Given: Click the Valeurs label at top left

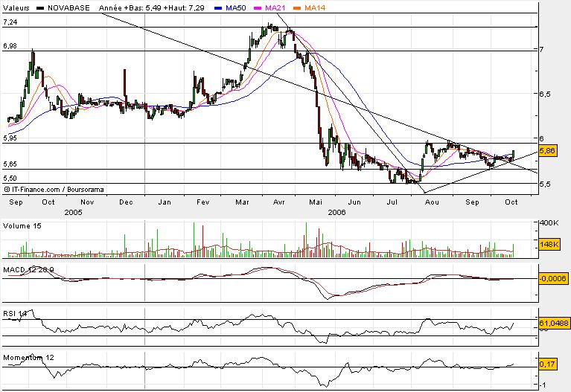Looking at the screenshot, I should coord(16,7).
